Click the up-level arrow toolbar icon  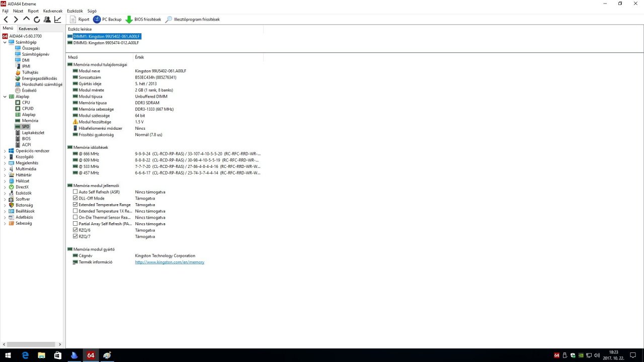pos(26,20)
